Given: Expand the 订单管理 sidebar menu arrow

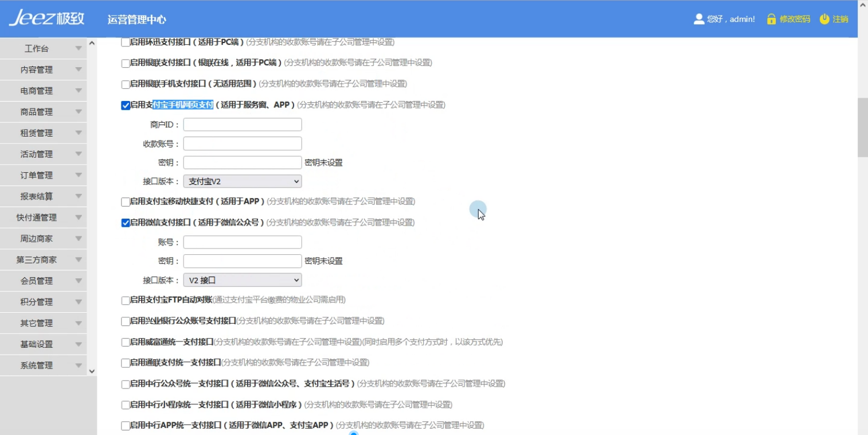Looking at the screenshot, I should (x=79, y=175).
